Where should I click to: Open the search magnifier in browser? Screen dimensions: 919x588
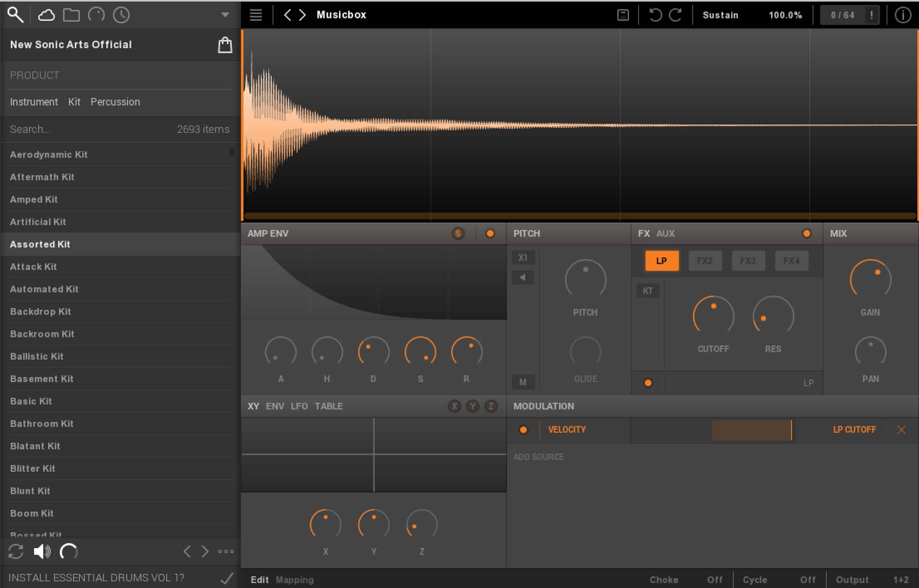click(15, 15)
